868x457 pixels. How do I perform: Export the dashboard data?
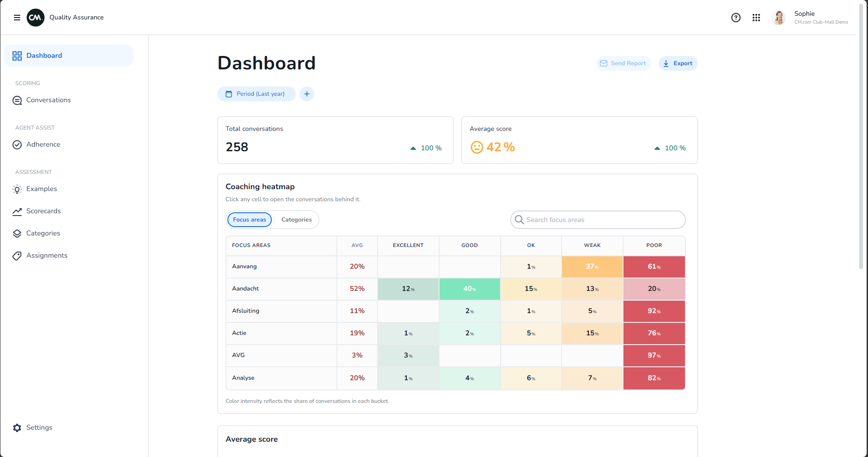(x=678, y=63)
